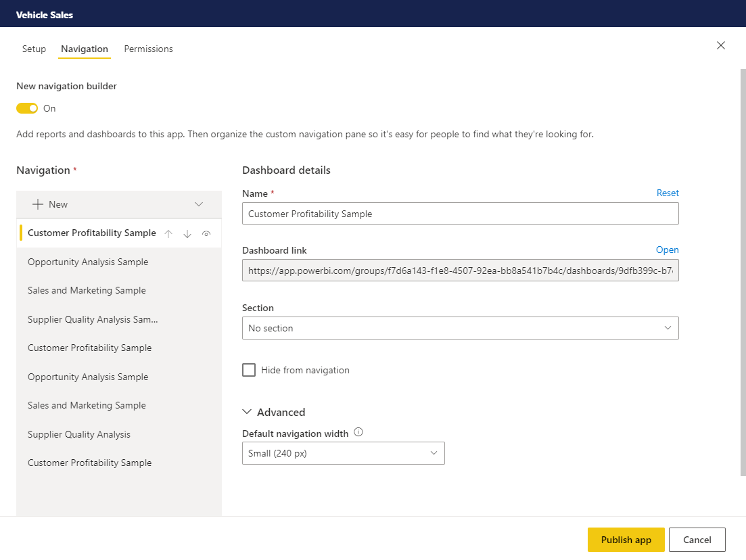746x560 pixels.
Task: Open the Section dropdown showing No section
Action: pyautogui.click(x=460, y=327)
